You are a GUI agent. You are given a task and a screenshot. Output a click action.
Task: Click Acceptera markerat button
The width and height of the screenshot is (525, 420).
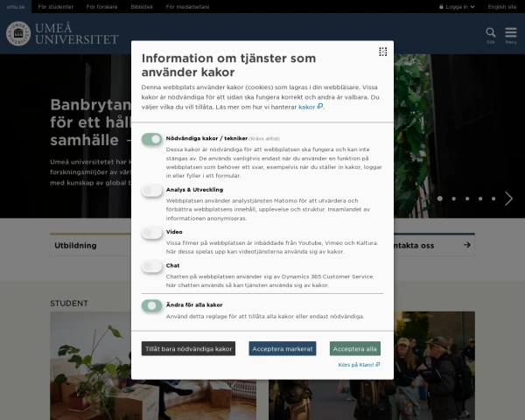pyautogui.click(x=283, y=348)
